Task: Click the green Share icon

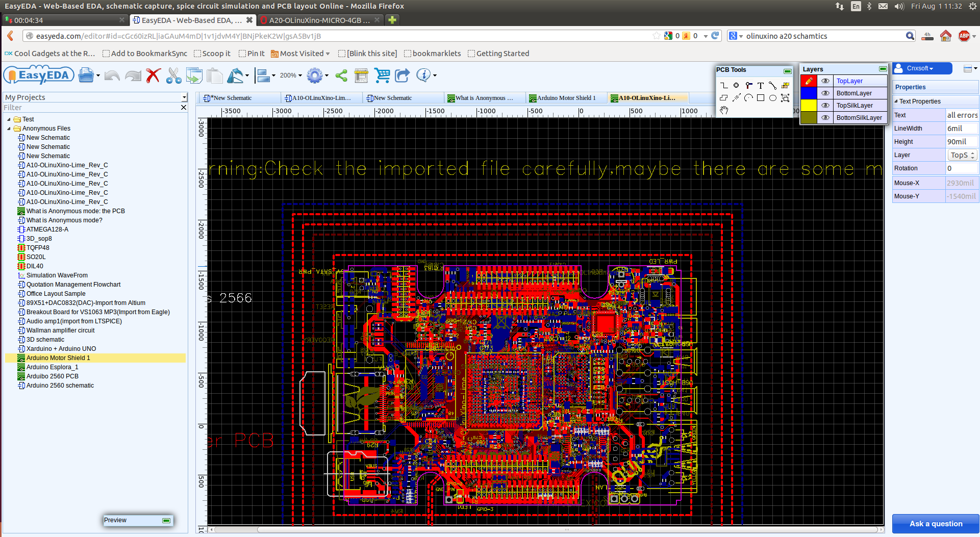Action: click(341, 76)
